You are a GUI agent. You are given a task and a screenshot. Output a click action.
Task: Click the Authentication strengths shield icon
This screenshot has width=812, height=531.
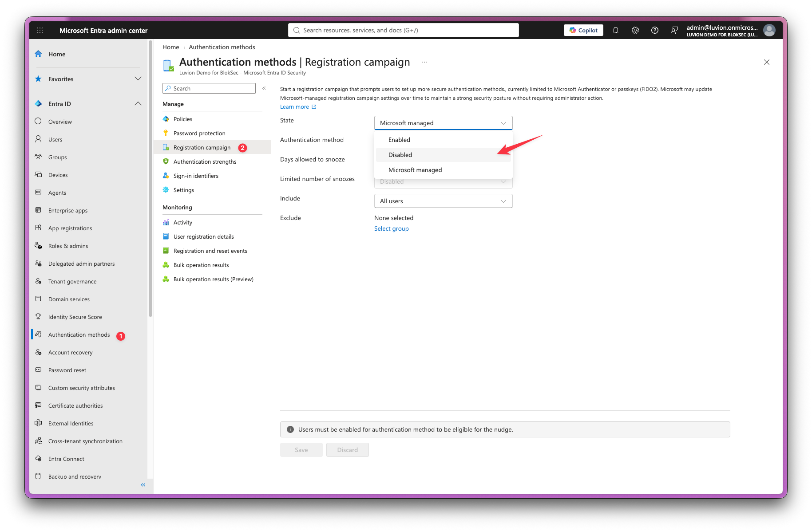coord(166,161)
